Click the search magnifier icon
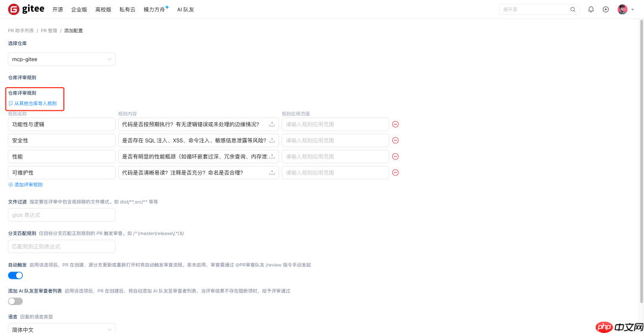This screenshot has width=644, height=333. click(572, 10)
